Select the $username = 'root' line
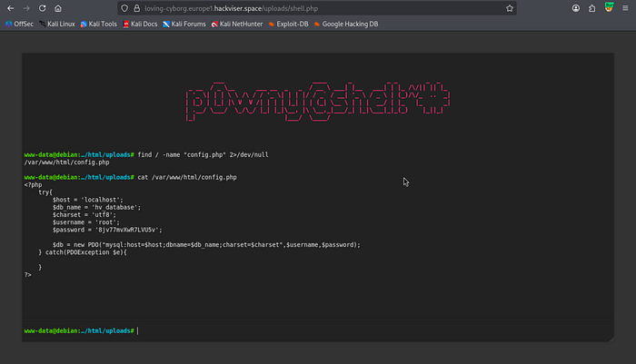 pos(86,222)
